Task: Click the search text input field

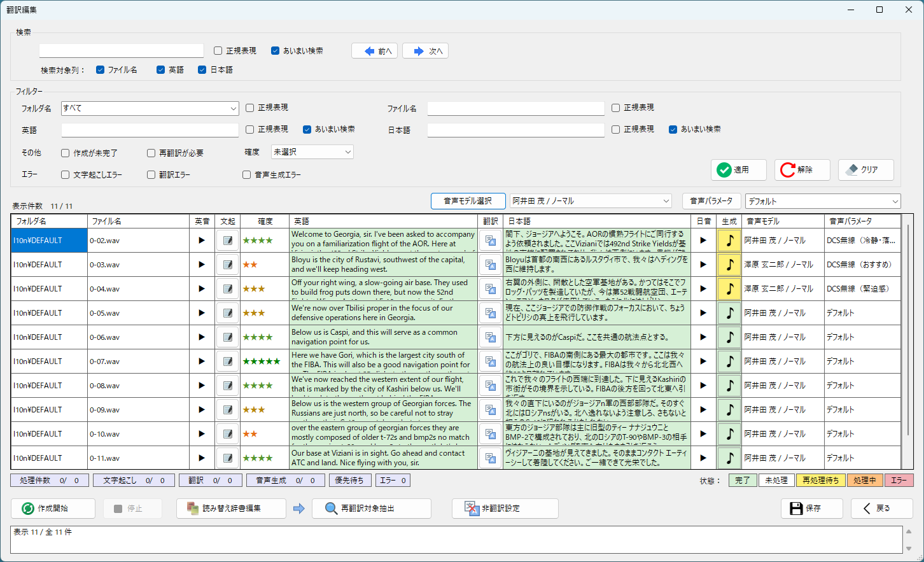Action: 122,51
